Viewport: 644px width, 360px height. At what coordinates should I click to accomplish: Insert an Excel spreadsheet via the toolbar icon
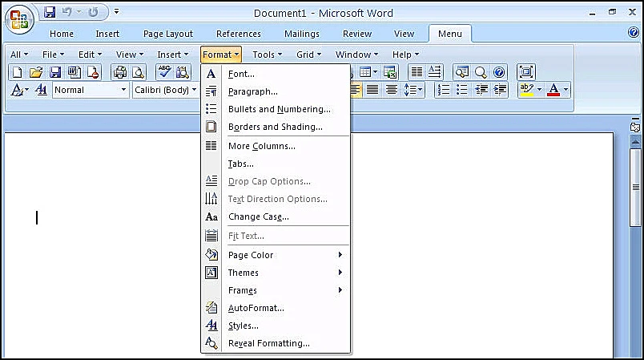point(390,72)
